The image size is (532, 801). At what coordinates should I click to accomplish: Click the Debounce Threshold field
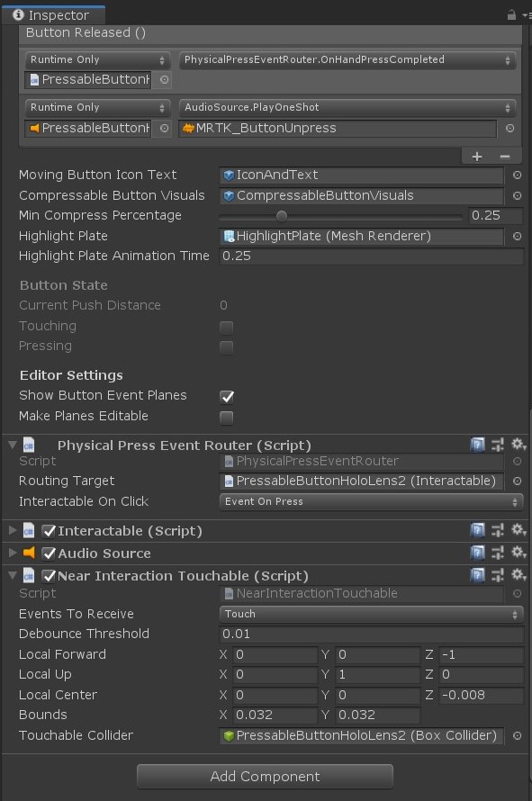pyautogui.click(x=372, y=634)
